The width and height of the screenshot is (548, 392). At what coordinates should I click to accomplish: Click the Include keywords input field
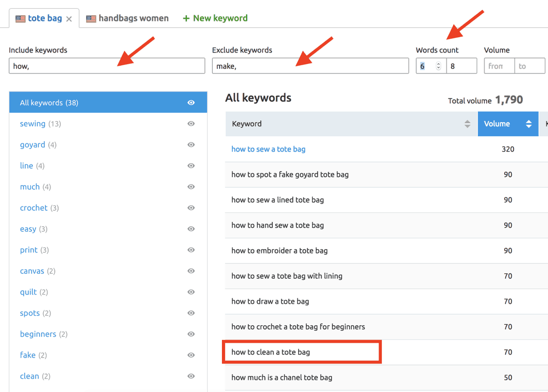coord(107,66)
